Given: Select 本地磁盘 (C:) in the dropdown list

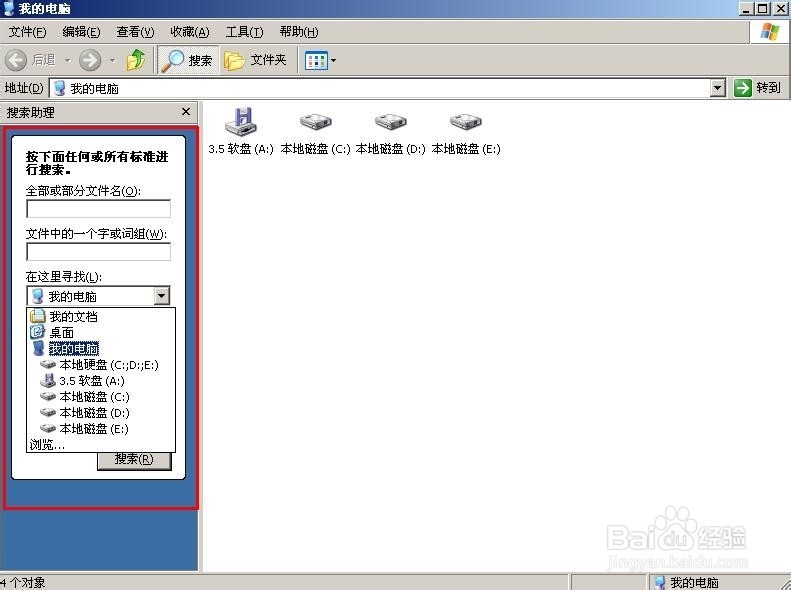Looking at the screenshot, I should pyautogui.click(x=101, y=397).
